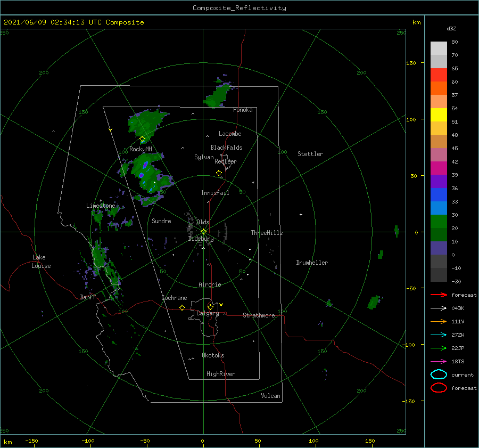Click the Innisfail town label

[x=215, y=193]
